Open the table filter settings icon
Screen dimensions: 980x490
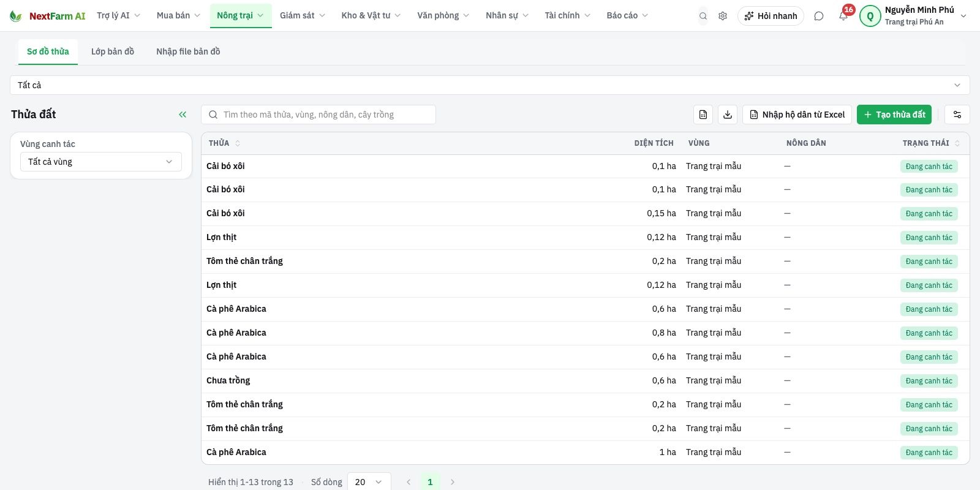pos(957,115)
